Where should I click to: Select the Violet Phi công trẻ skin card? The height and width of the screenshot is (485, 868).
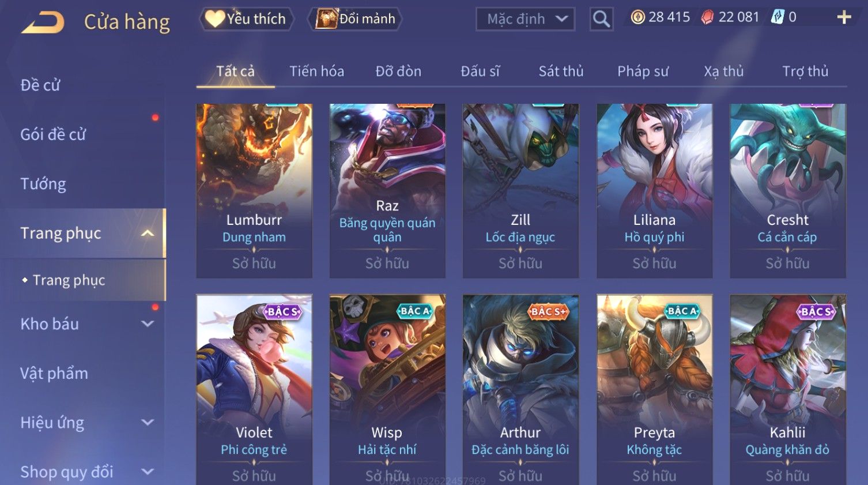coord(254,390)
